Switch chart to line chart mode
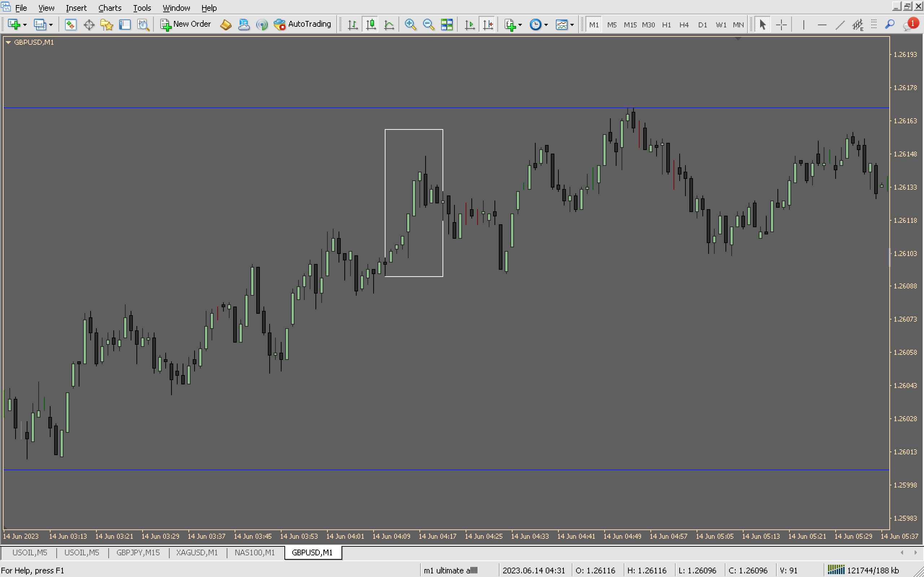 389,25
